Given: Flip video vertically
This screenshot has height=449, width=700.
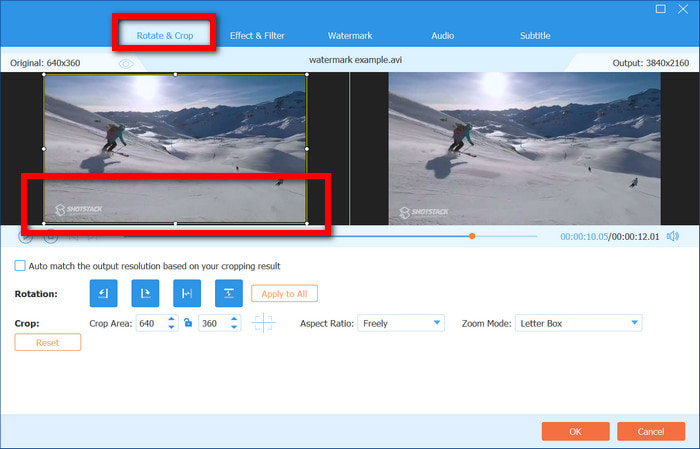Looking at the screenshot, I should pyautogui.click(x=229, y=293).
